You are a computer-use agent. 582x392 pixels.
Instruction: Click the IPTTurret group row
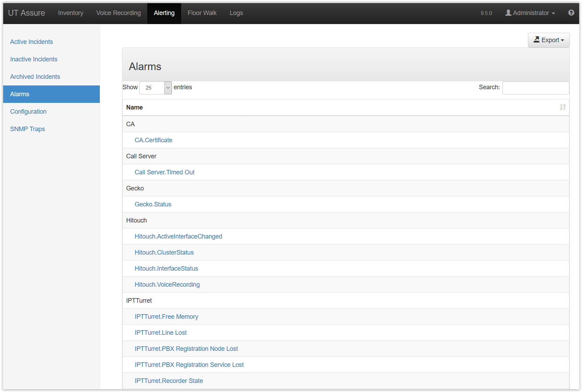[346, 301]
